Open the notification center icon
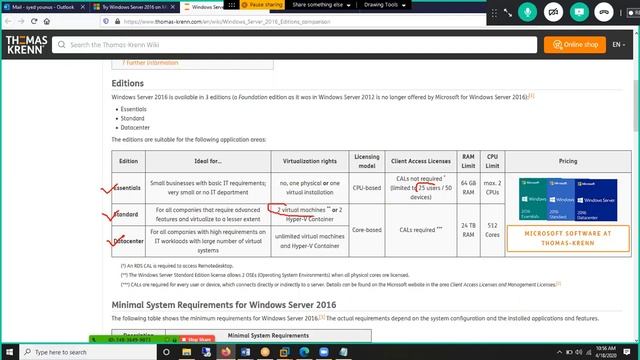Screen dimensions: 640x360 627,352
